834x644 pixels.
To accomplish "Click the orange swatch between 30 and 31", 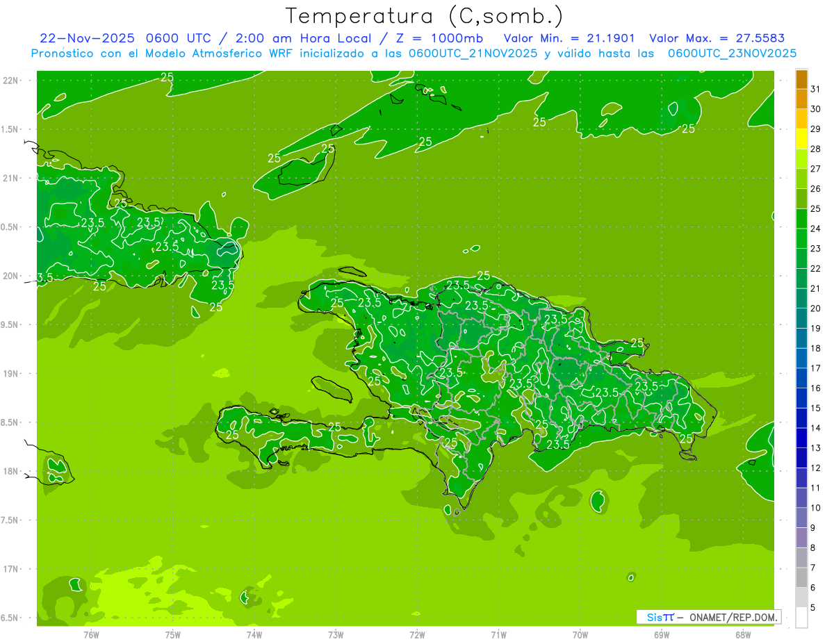I will click(x=801, y=99).
